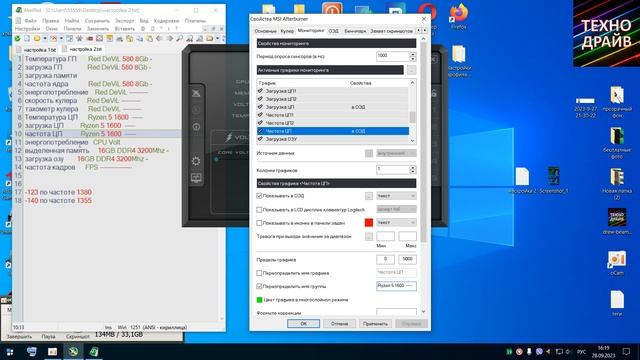Click Windows Start button

pyautogui.click(x=10, y=352)
